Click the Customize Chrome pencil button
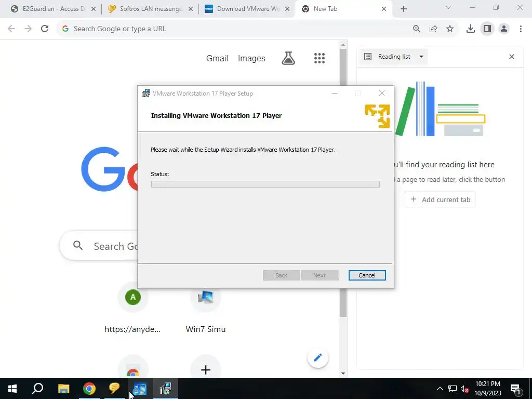 coord(318,357)
